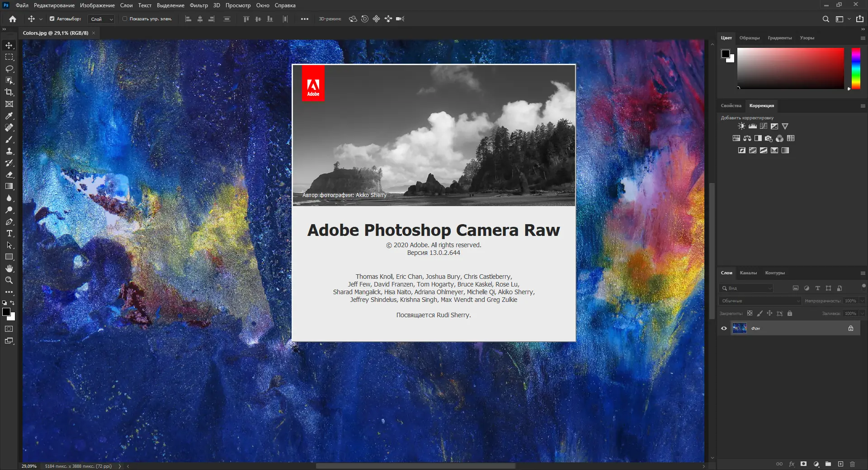The image size is (868, 470).
Task: Toggle artboard nesting lock
Action: 779,313
